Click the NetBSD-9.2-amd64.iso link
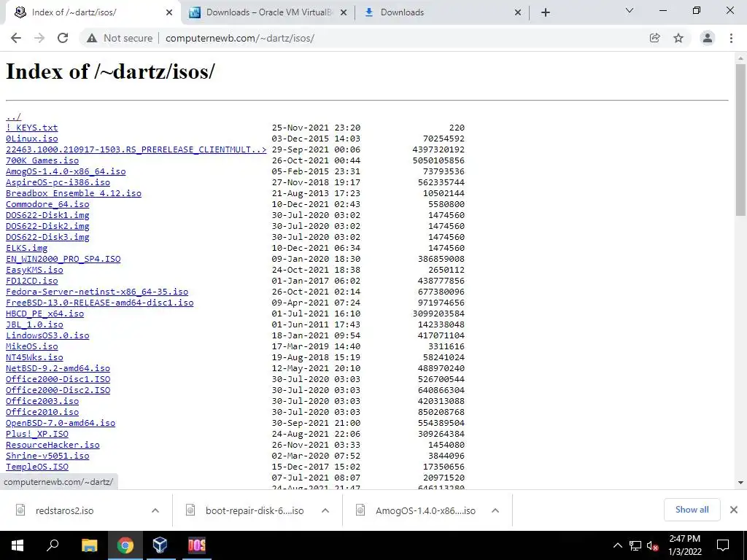The image size is (747, 560). click(x=58, y=368)
